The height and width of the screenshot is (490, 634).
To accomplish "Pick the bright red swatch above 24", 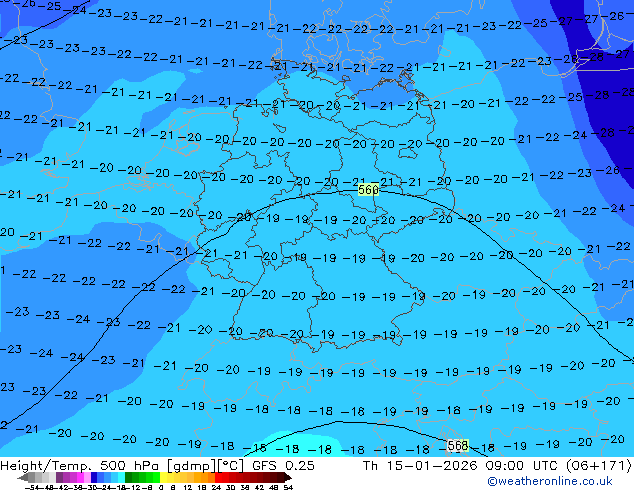I will [x=218, y=477].
